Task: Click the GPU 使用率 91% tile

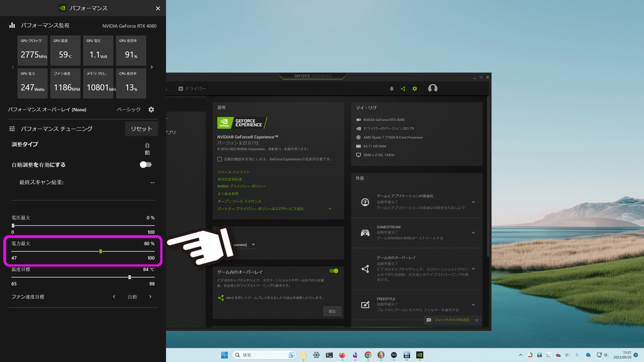Action: pyautogui.click(x=132, y=51)
